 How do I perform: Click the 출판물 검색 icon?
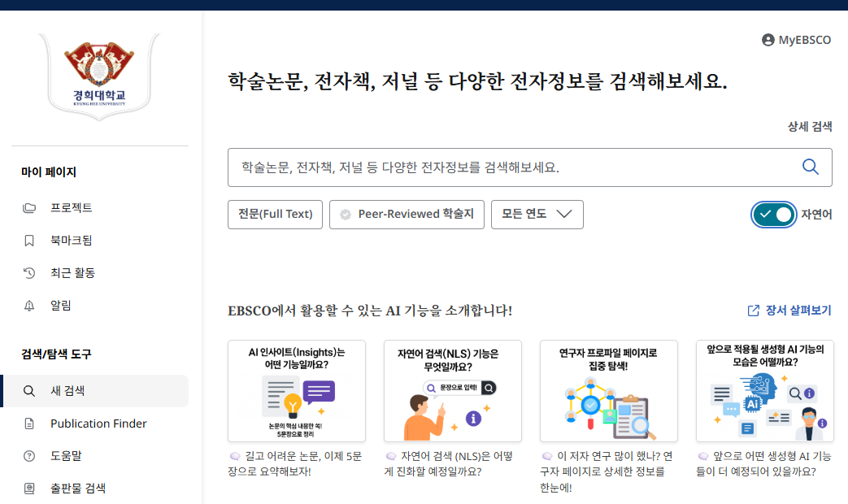(29, 489)
